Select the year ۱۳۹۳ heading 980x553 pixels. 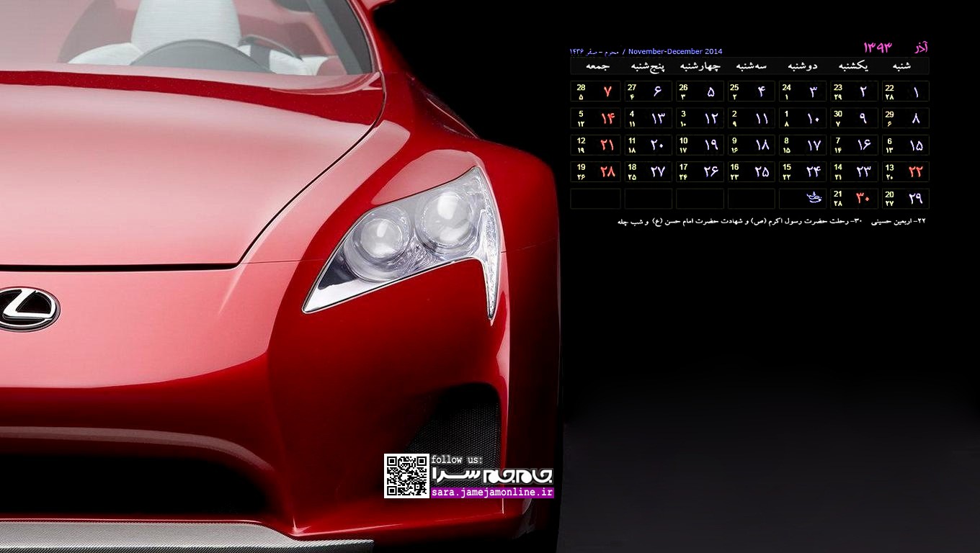pos(878,48)
